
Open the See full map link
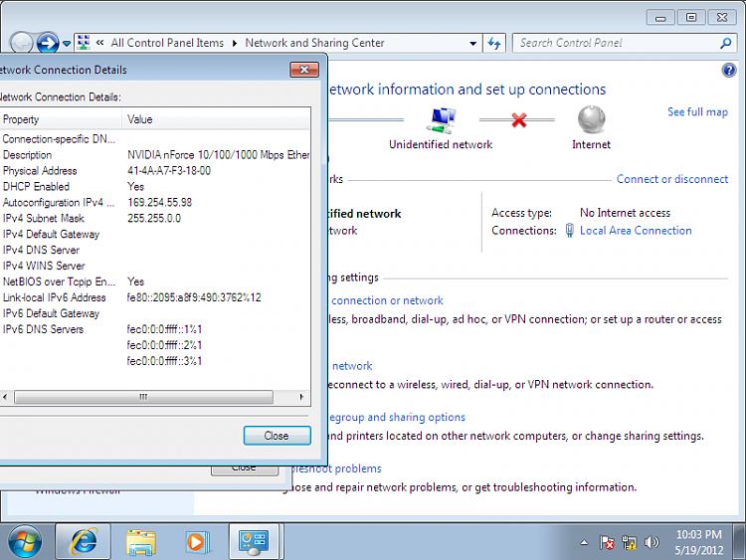coord(697,112)
